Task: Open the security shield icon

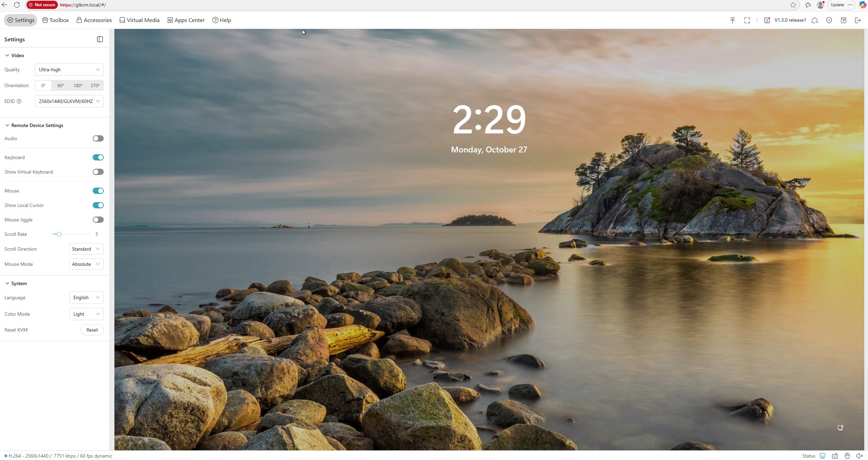Action: point(829,20)
